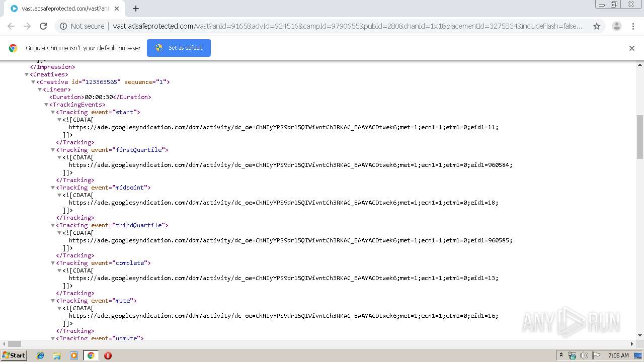Click tracking URL ending eid1=11
Viewport: 644px width, 362px height.
click(284, 127)
